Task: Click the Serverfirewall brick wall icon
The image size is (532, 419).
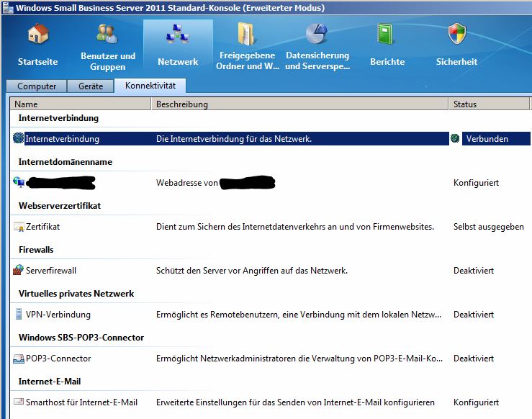Action: (x=18, y=270)
